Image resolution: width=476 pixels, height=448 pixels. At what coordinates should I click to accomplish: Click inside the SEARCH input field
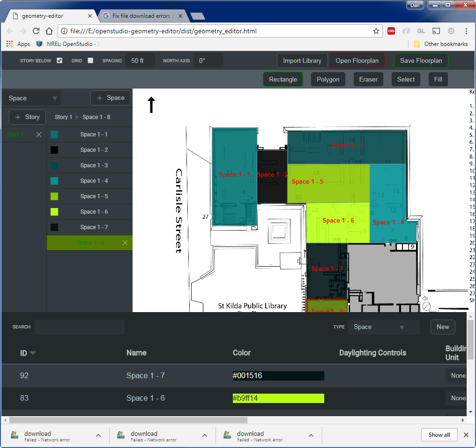coord(79,327)
